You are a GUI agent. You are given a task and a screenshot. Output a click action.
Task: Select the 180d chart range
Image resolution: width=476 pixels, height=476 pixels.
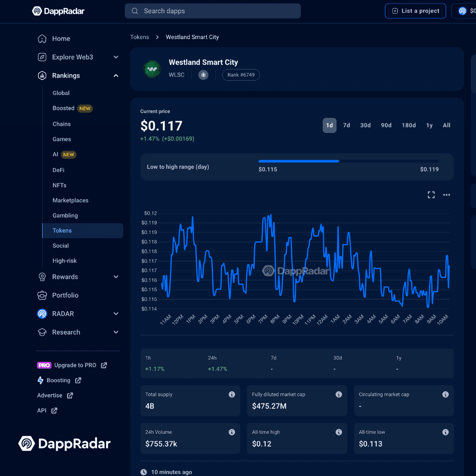click(x=409, y=125)
